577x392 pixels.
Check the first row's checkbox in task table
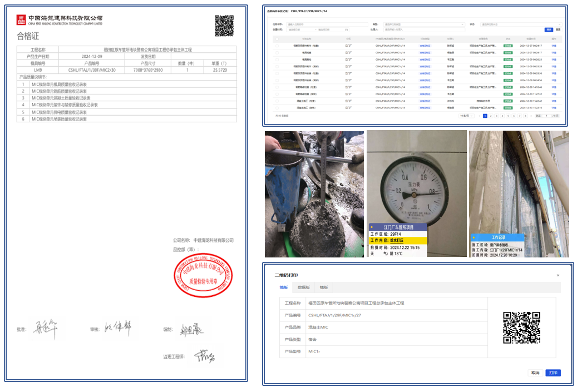[x=277, y=46]
